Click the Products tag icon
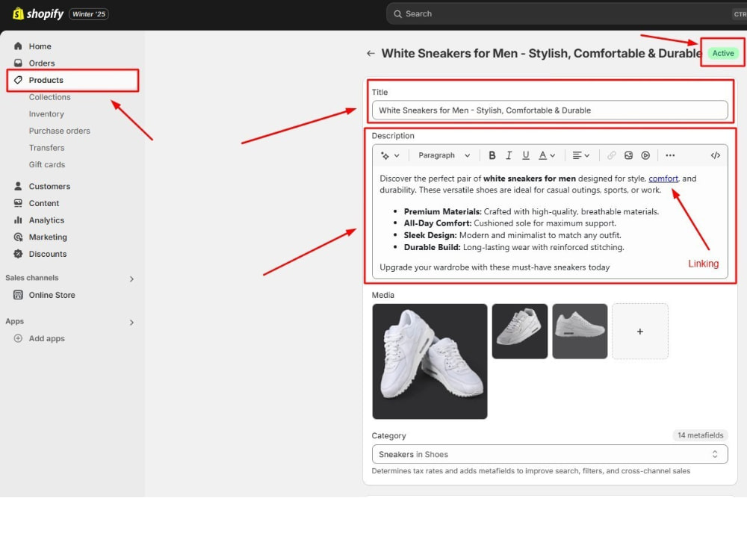The width and height of the screenshot is (747, 560). [18, 80]
